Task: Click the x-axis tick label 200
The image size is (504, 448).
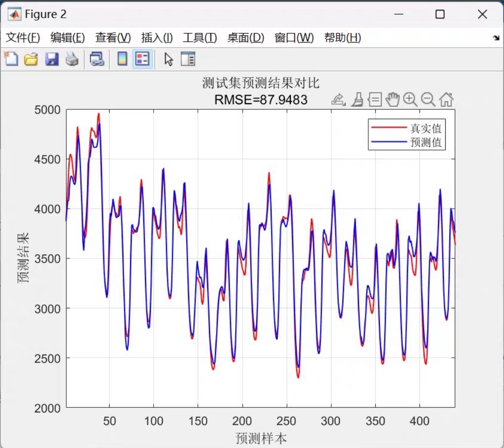Action: (242, 420)
